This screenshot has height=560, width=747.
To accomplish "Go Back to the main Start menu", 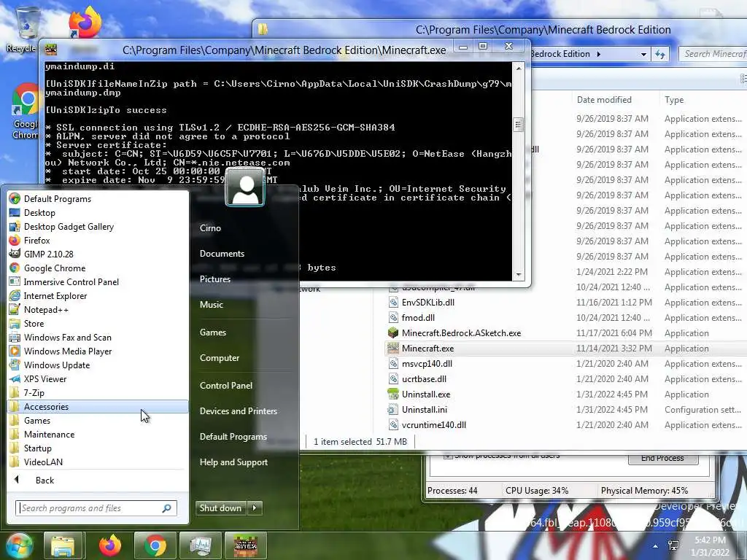I will coord(98,481).
